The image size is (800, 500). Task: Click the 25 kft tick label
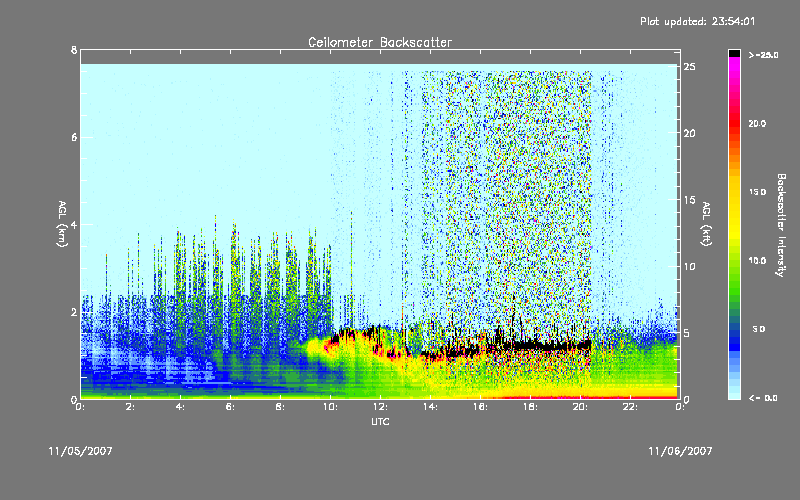[x=690, y=67]
